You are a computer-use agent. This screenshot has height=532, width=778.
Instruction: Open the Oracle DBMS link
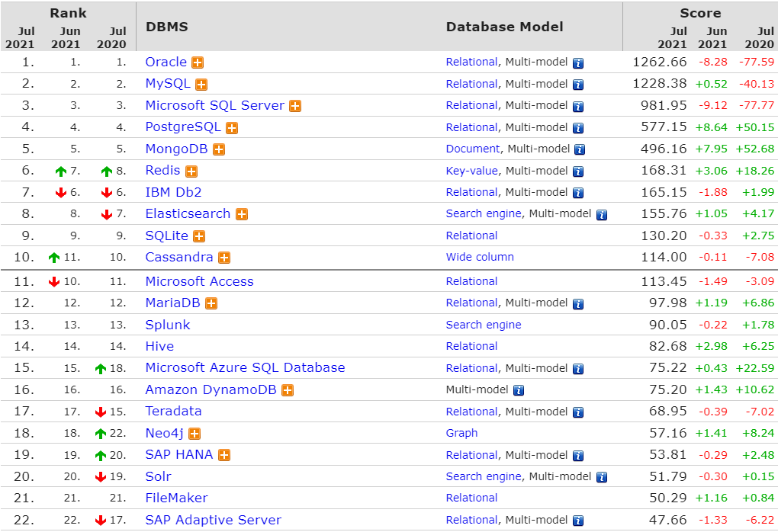pos(166,62)
